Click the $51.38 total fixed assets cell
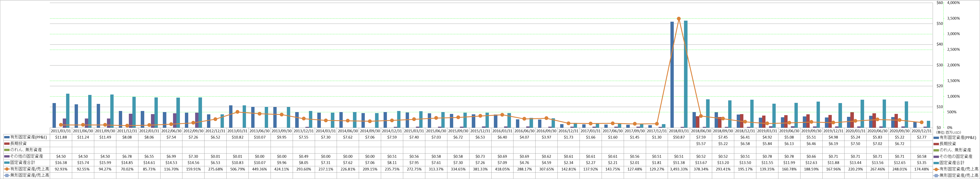The image size is (980, 179). point(679,163)
